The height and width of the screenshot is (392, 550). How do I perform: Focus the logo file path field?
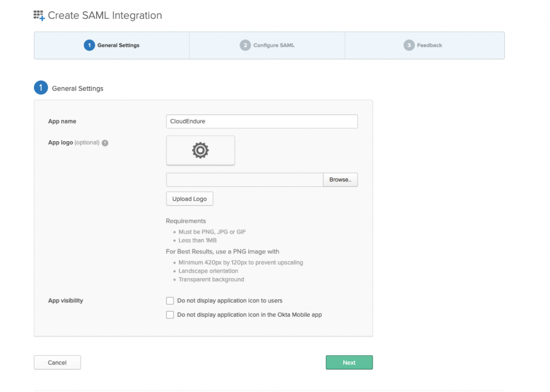[244, 179]
